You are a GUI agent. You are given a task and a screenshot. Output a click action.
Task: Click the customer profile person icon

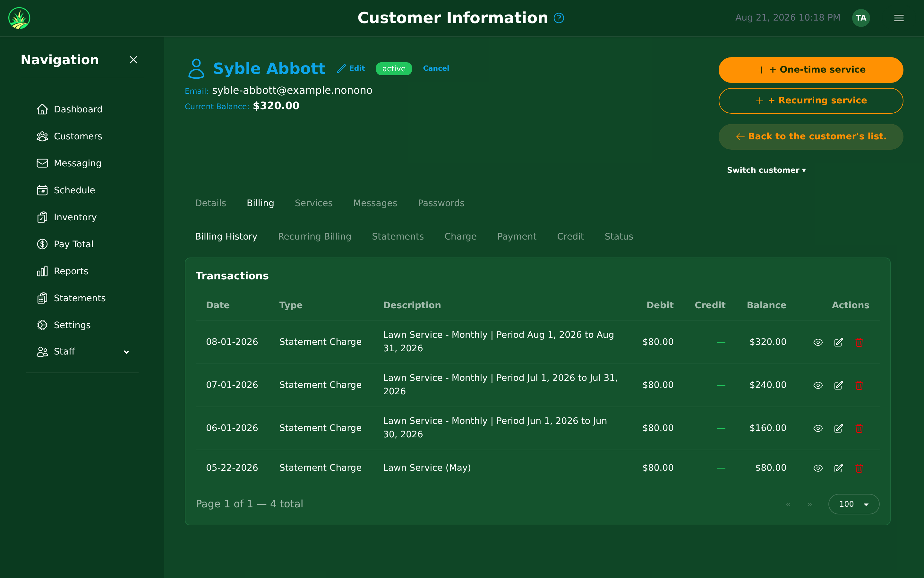(x=196, y=68)
